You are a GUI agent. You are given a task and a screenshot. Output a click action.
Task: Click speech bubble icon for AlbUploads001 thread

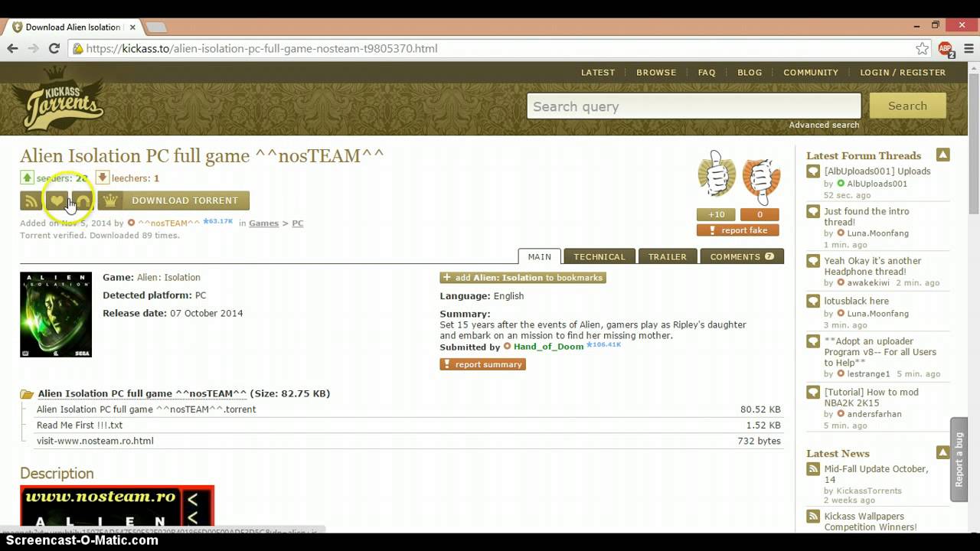pos(813,172)
